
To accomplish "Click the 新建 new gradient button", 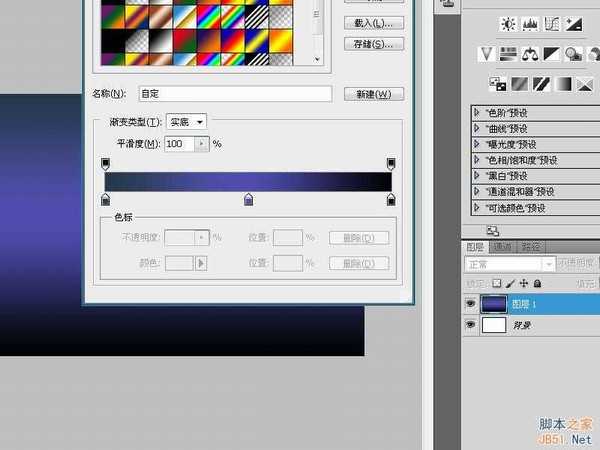I will [x=372, y=94].
